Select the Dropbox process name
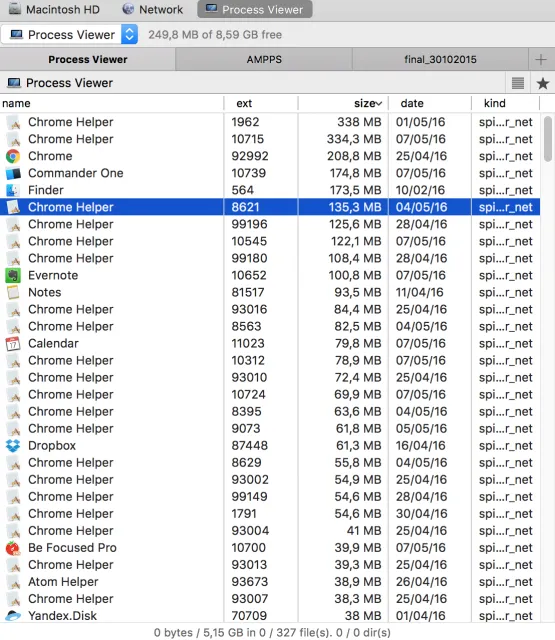This screenshot has height=640, width=555. tap(52, 446)
